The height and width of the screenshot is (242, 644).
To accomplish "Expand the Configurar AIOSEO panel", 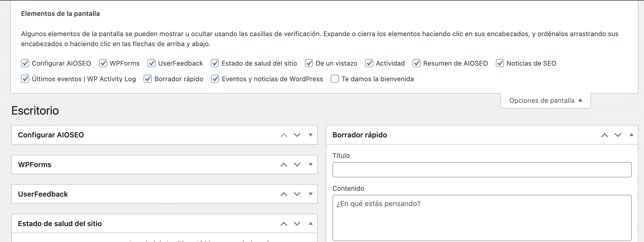I will [310, 135].
